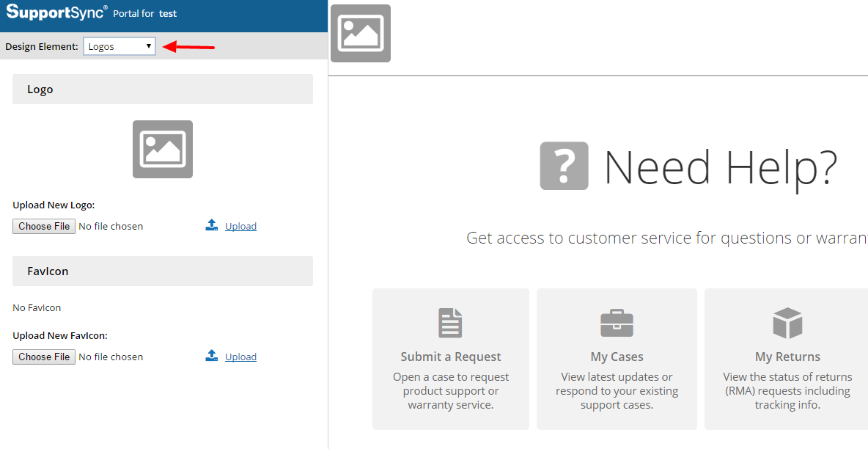
Task: Click the logo placeholder image under Logo section
Action: pyautogui.click(x=162, y=149)
